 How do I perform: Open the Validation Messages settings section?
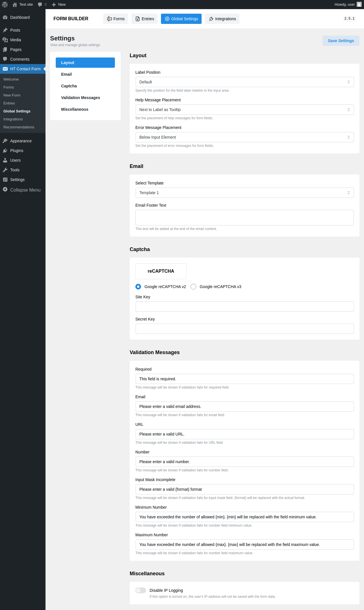[80, 98]
